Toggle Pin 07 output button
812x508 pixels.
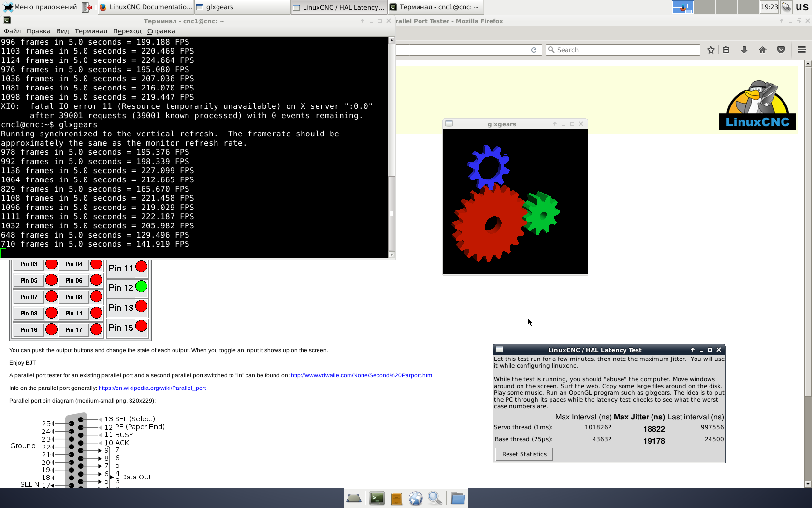click(29, 297)
